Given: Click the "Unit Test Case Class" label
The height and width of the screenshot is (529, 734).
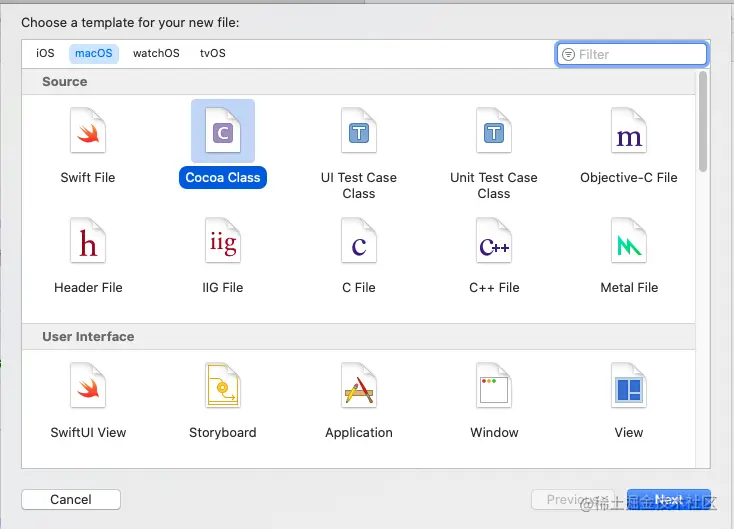Looking at the screenshot, I should pos(494,185).
